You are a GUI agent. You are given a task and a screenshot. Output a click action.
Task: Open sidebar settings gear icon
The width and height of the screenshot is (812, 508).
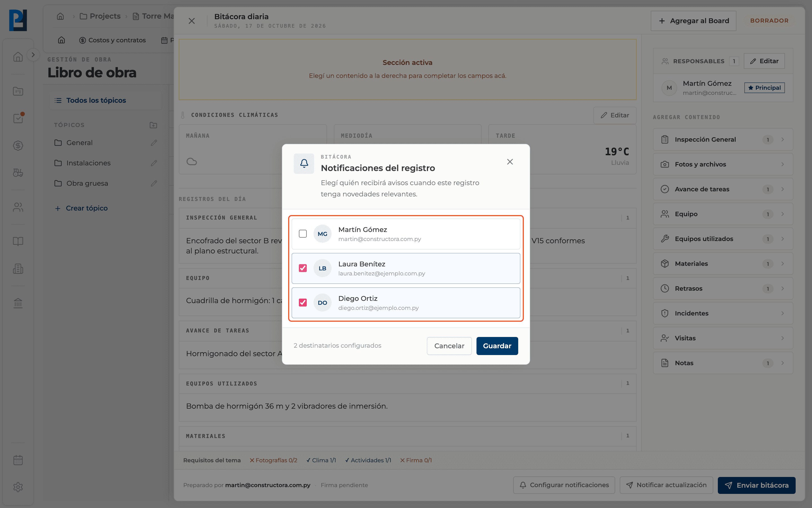point(18,487)
